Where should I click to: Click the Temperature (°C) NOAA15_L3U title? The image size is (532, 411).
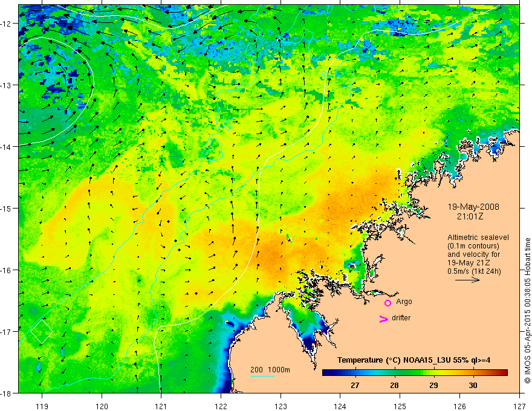[414, 360]
